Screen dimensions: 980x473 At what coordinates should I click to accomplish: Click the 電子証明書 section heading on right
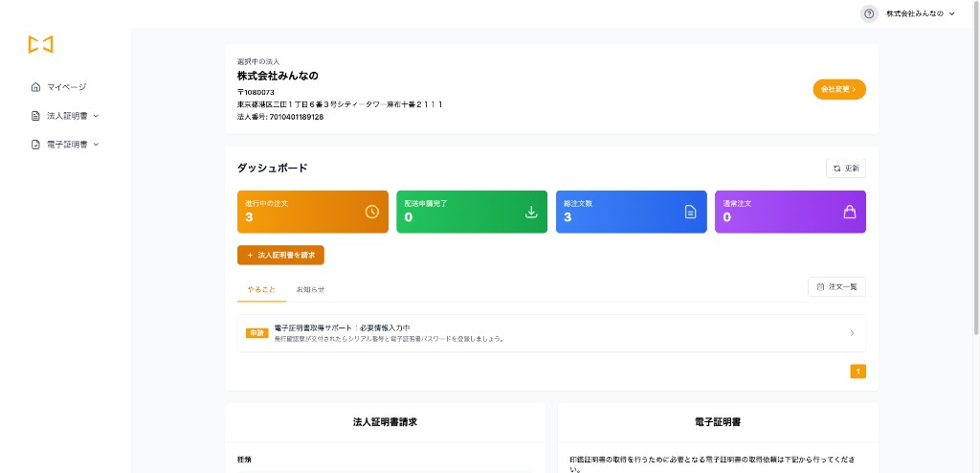pyautogui.click(x=718, y=422)
